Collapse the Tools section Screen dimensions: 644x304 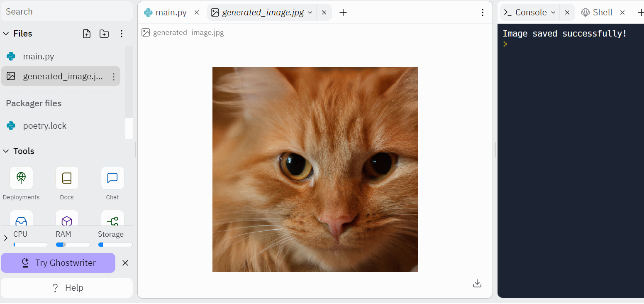[6, 151]
